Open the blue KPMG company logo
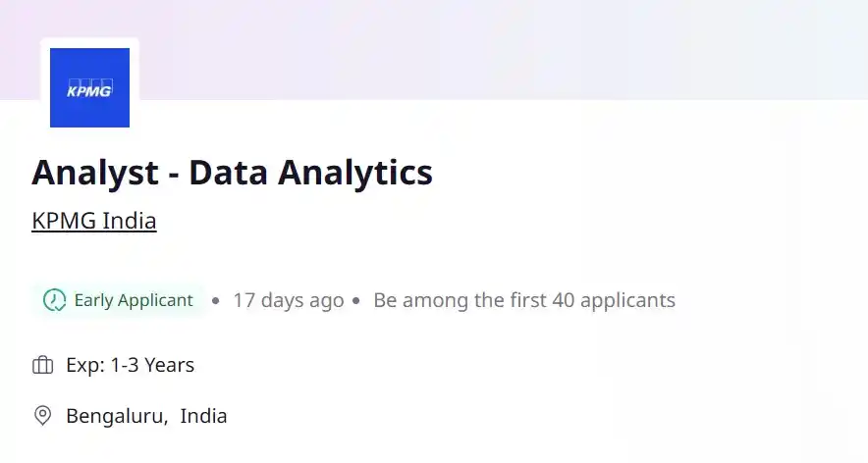Image resolution: width=868 pixels, height=463 pixels. click(x=89, y=87)
